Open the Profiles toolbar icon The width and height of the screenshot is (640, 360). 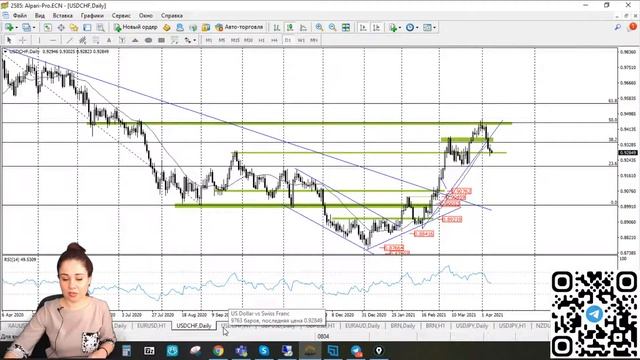pyautogui.click(x=27, y=27)
